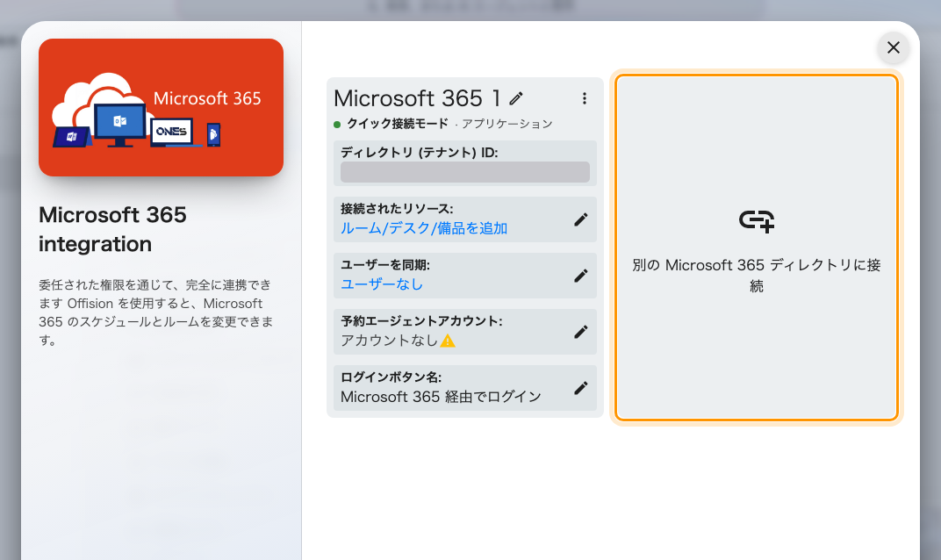The width and height of the screenshot is (941, 560).
Task: Connect another Microsoft 365 directory card
Action: click(756, 248)
